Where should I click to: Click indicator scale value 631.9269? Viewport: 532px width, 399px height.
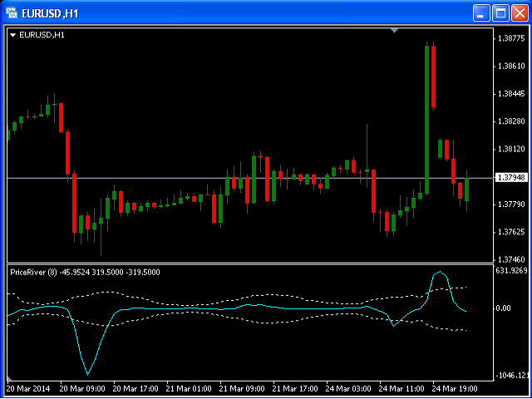tap(512, 270)
